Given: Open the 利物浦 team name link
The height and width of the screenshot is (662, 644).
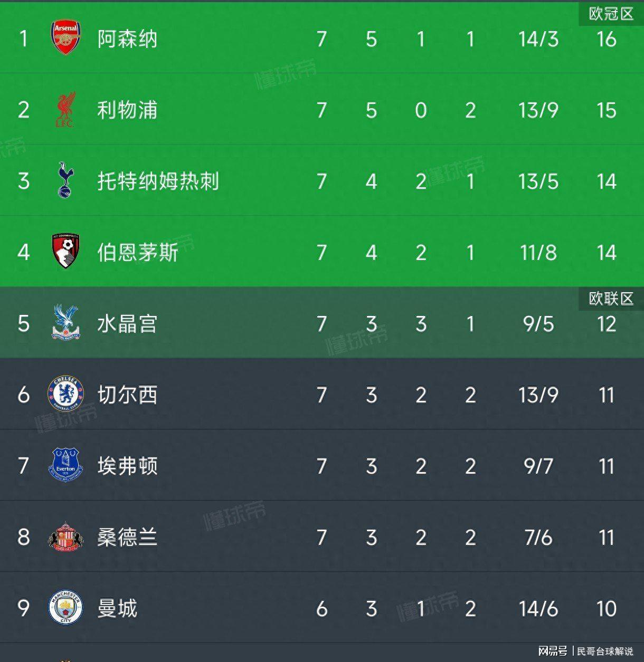Looking at the screenshot, I should (127, 110).
